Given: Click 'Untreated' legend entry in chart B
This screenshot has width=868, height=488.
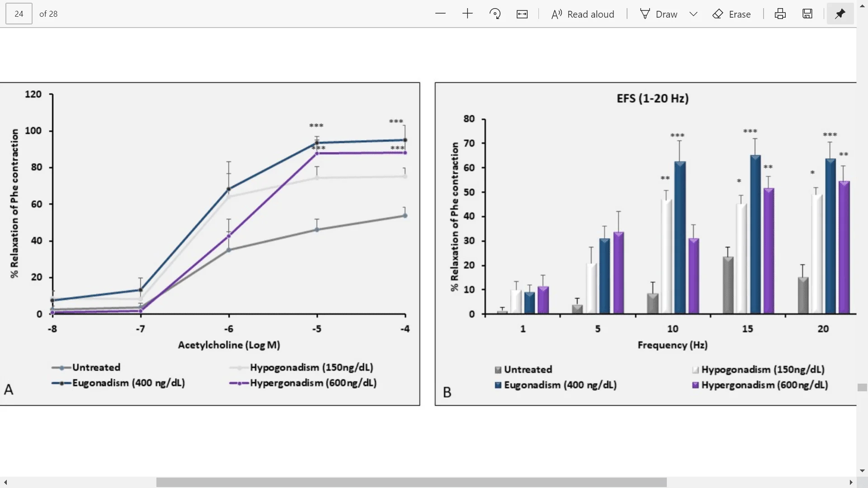Looking at the screenshot, I should [524, 370].
